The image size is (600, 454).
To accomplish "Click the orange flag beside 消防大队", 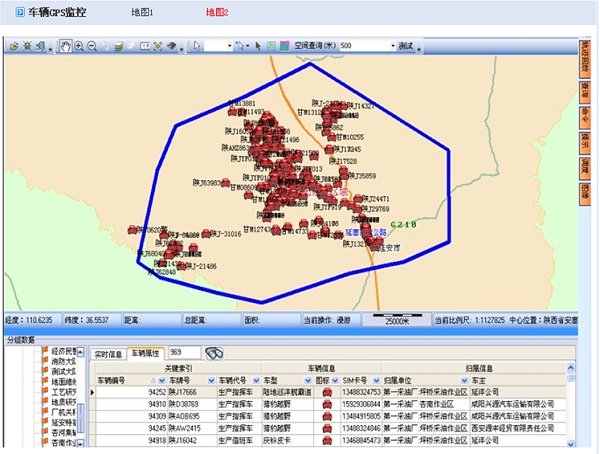I will click(45, 361).
